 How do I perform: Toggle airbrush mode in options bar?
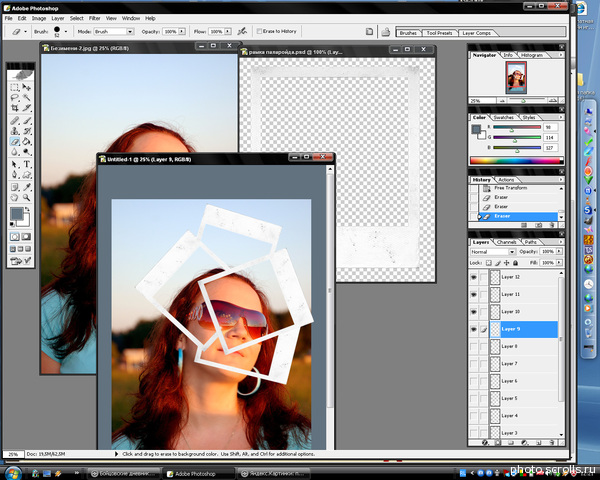tap(242, 31)
